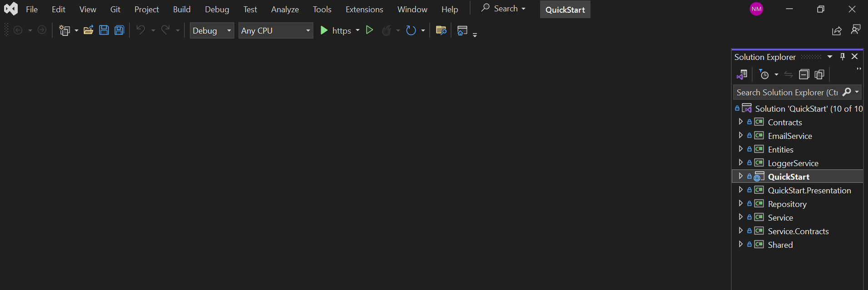
Task: Expand the QuickStart startup project node
Action: click(740, 176)
